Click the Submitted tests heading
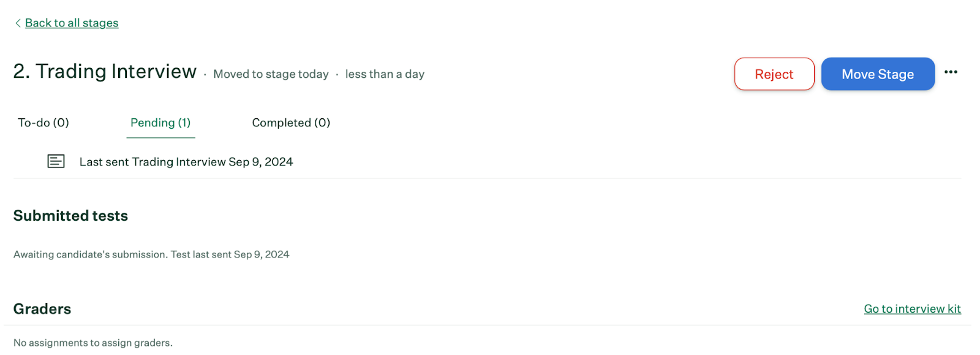 pos(70,216)
